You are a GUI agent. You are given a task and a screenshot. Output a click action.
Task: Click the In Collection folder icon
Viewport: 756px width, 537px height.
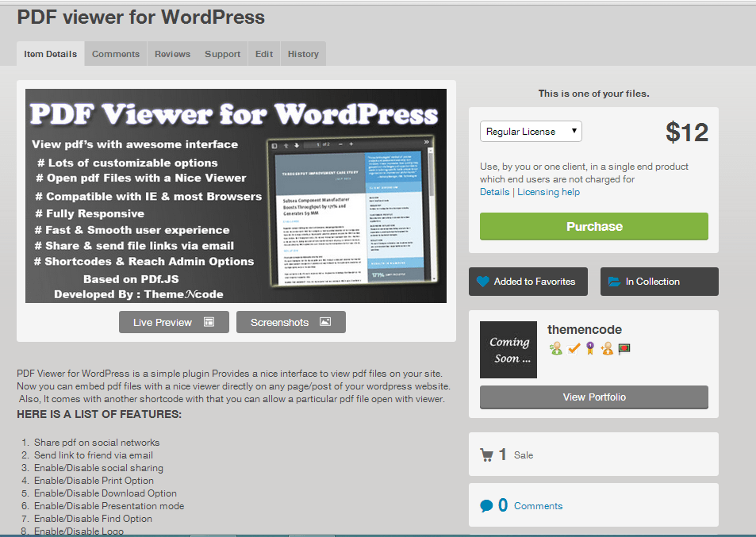click(614, 282)
